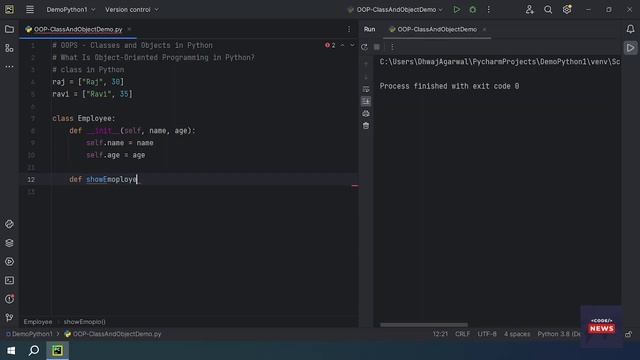Open line and column position 12:21
The width and height of the screenshot is (640, 360).
(440, 334)
